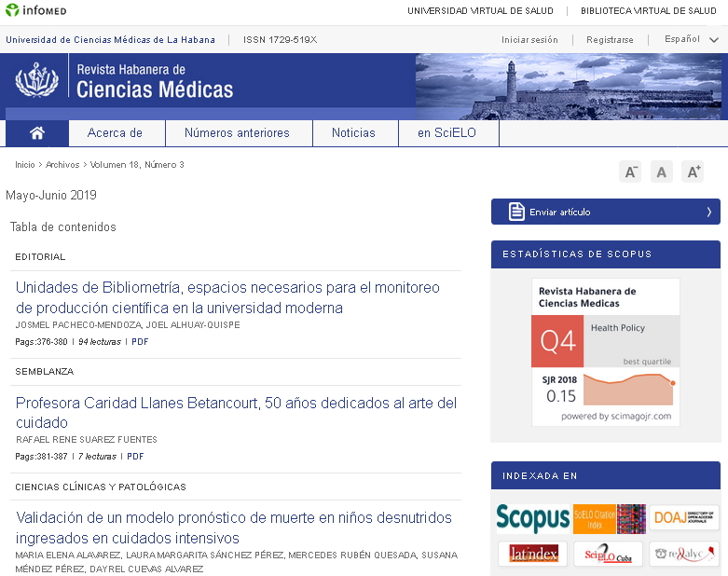Click the Infomed logo
Viewport: 728px width, 576px height.
(35, 10)
